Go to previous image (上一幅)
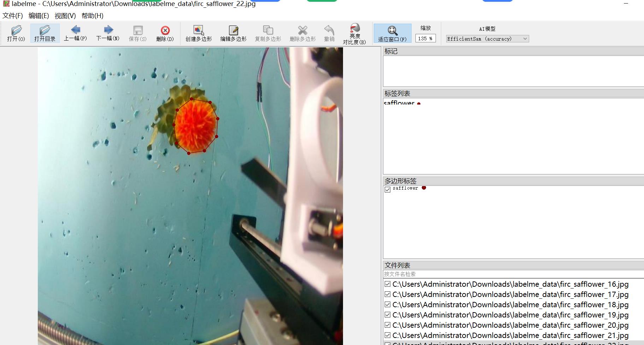 75,33
